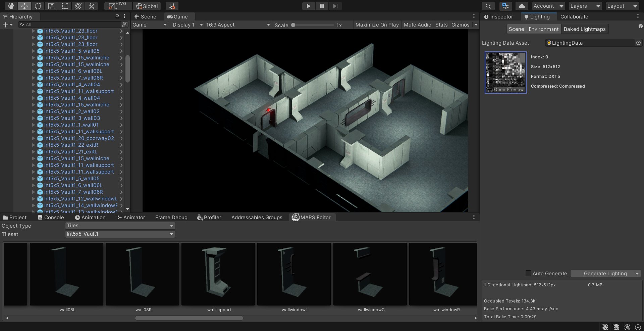Step one frame forward
This screenshot has height=331, width=644.
[335, 6]
